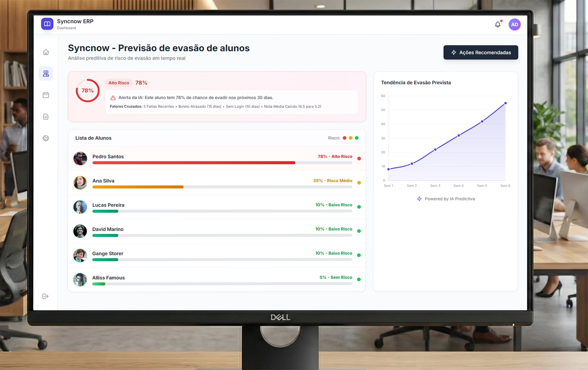Open the globe icon in the sidebar
This screenshot has height=370, width=588.
point(46,138)
